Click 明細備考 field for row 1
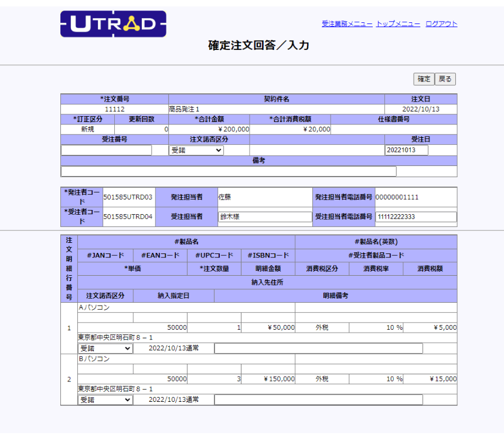This screenshot has width=504, height=440. click(x=319, y=348)
